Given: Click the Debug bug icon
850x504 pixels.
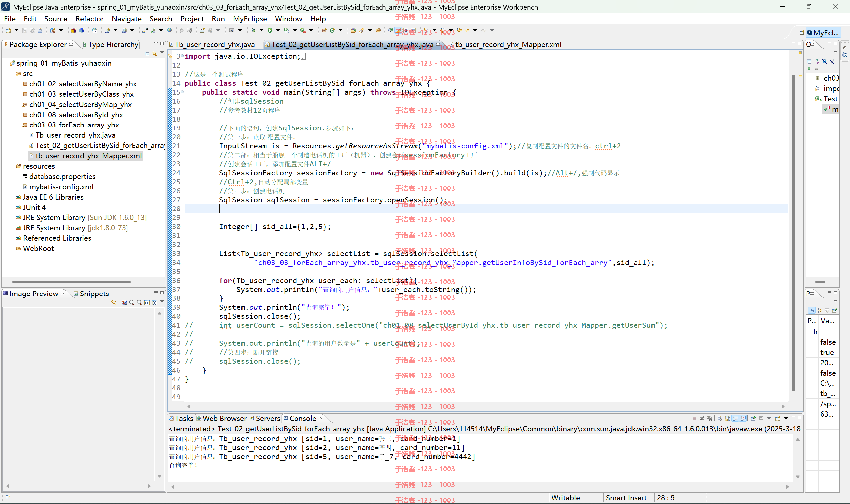Looking at the screenshot, I should point(253,30).
